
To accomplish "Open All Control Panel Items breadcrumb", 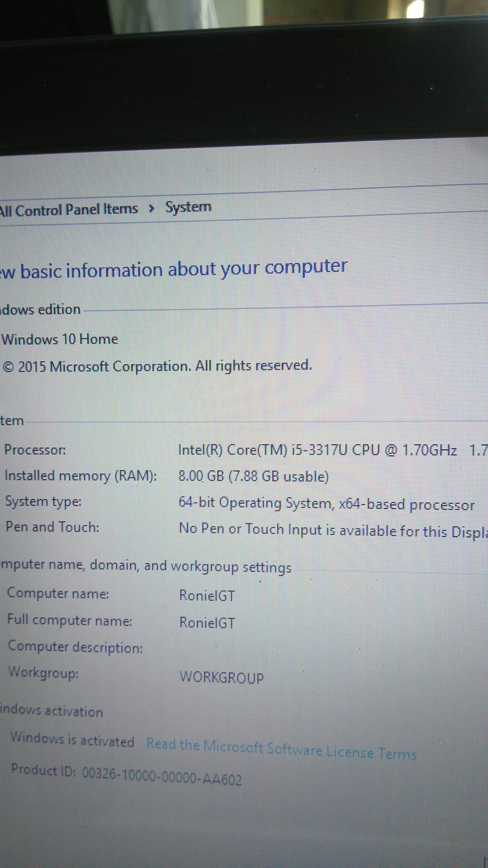I will 69,210.
